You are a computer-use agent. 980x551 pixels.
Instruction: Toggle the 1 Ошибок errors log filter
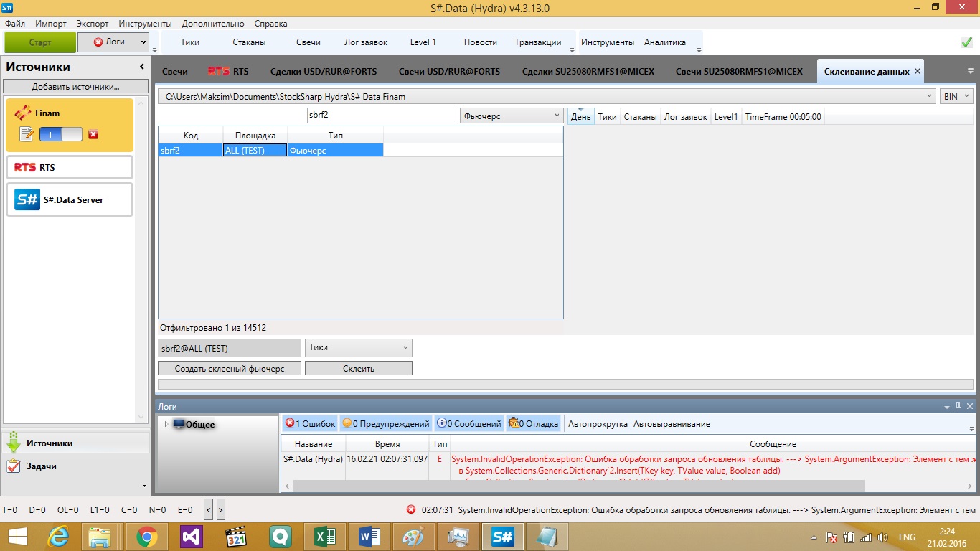pos(309,424)
